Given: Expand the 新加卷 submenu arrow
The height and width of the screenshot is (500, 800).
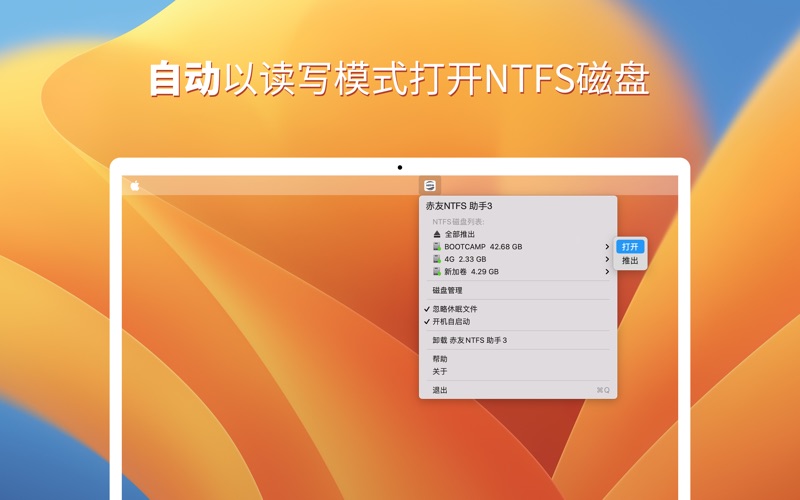Looking at the screenshot, I should (607, 271).
